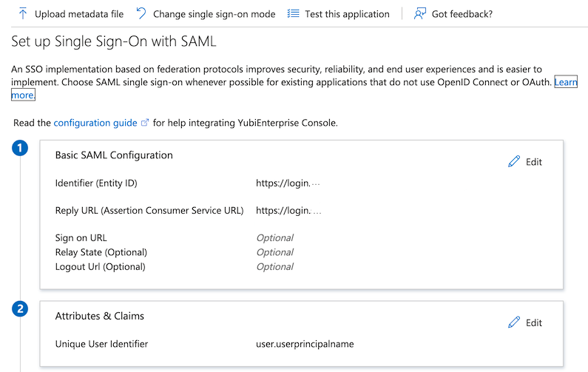Screen dimensions: 588x372
Task: Click the pencil icon in Attributes & Claims
Action: 514,322
